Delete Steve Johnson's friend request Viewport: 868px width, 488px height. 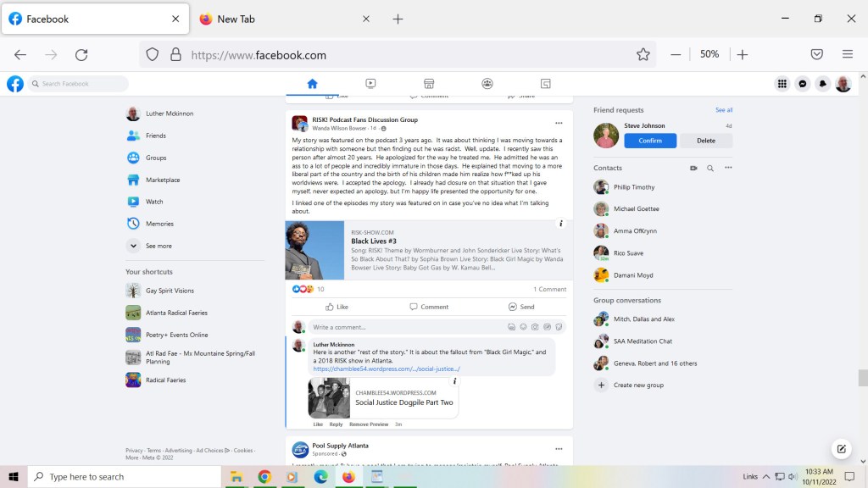[x=706, y=141]
